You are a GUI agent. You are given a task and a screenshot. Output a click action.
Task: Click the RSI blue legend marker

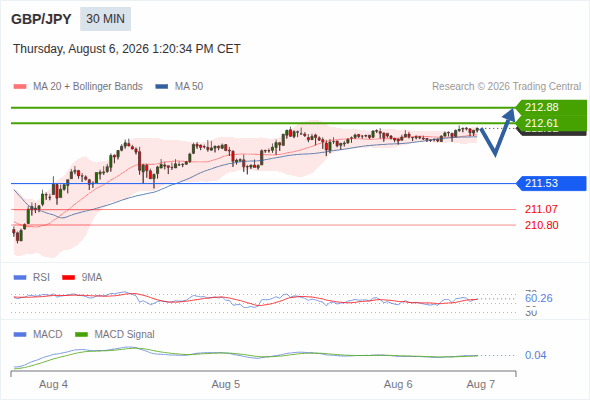pyautogui.click(x=20, y=278)
